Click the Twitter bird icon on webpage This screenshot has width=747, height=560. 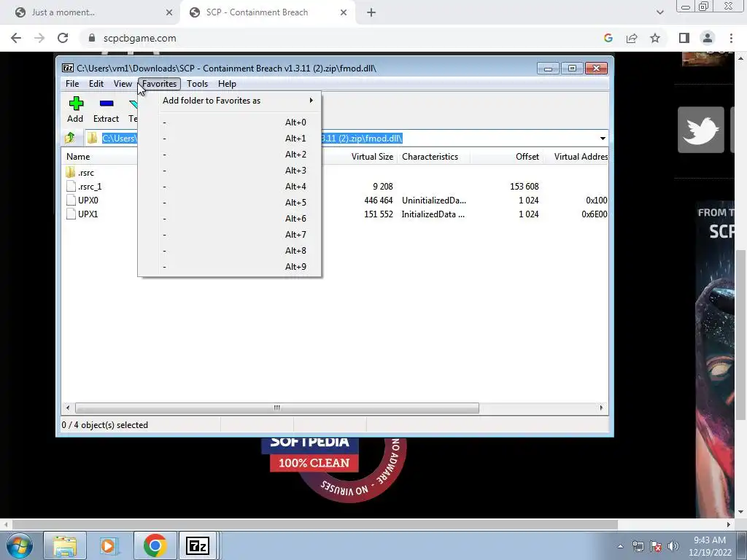click(x=701, y=130)
